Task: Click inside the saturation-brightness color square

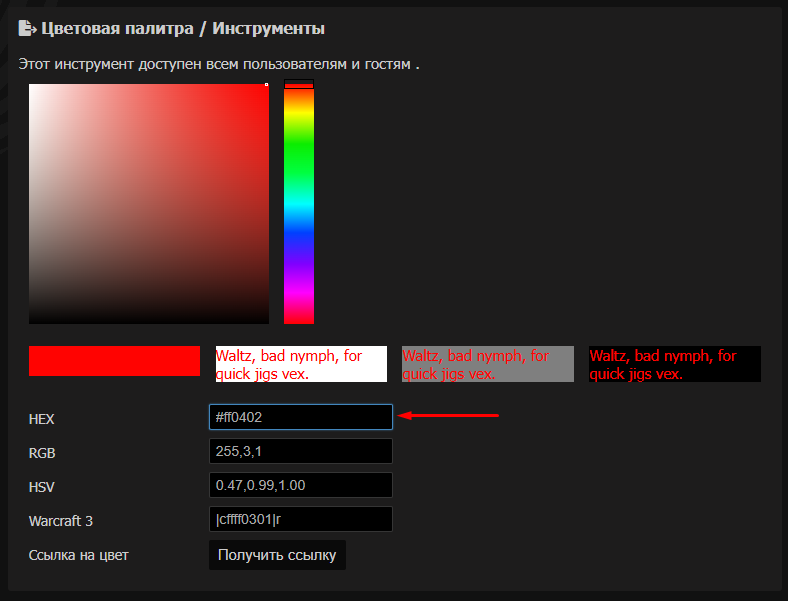Action: [149, 204]
